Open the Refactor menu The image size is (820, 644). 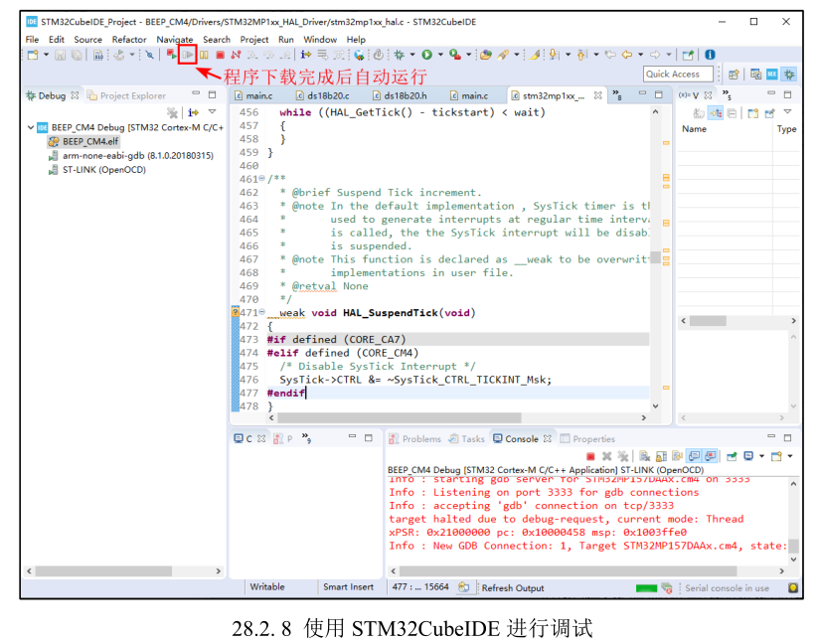[128, 39]
